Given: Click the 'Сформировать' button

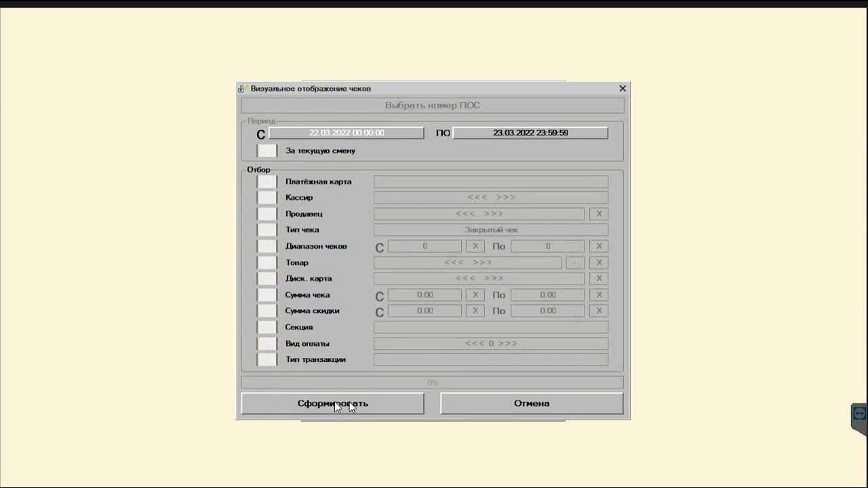Looking at the screenshot, I should pos(333,403).
